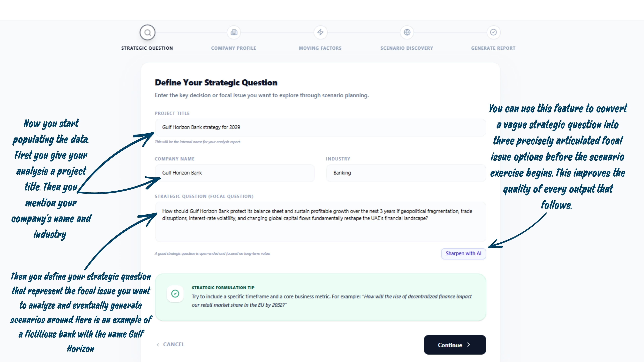Click the back chevron beside Cancel
Screen dimensions: 644x362
click(158, 345)
